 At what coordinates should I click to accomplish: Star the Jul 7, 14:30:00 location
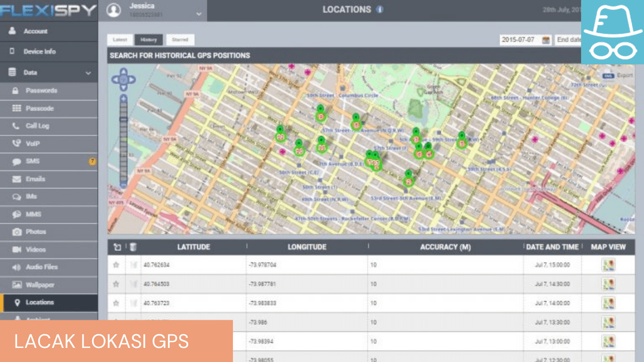click(x=116, y=284)
